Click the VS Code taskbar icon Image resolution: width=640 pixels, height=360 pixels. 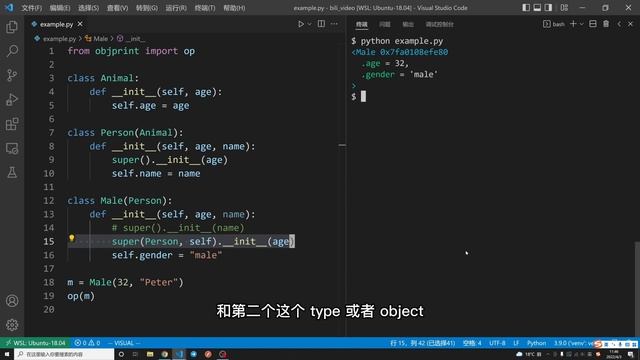tap(179, 354)
